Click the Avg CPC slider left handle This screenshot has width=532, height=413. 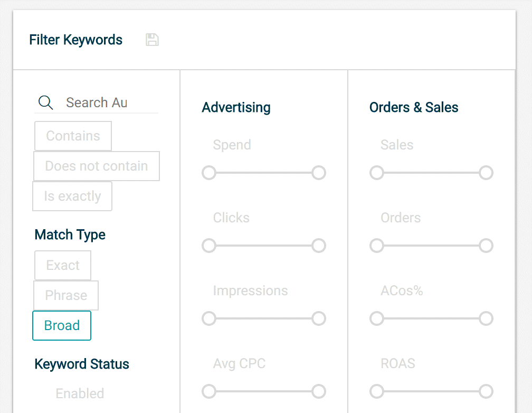pos(209,391)
